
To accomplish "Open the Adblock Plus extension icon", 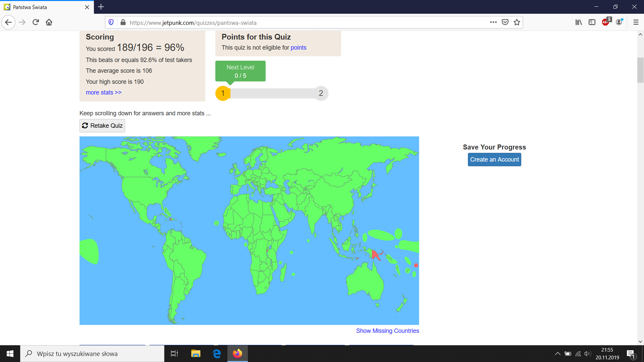I will coord(606,22).
